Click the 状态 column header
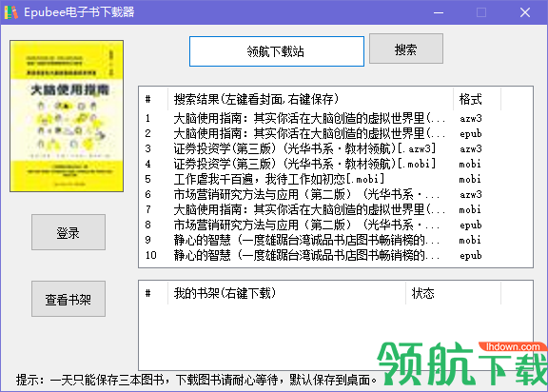The height and width of the screenshot is (392, 548). click(x=453, y=293)
